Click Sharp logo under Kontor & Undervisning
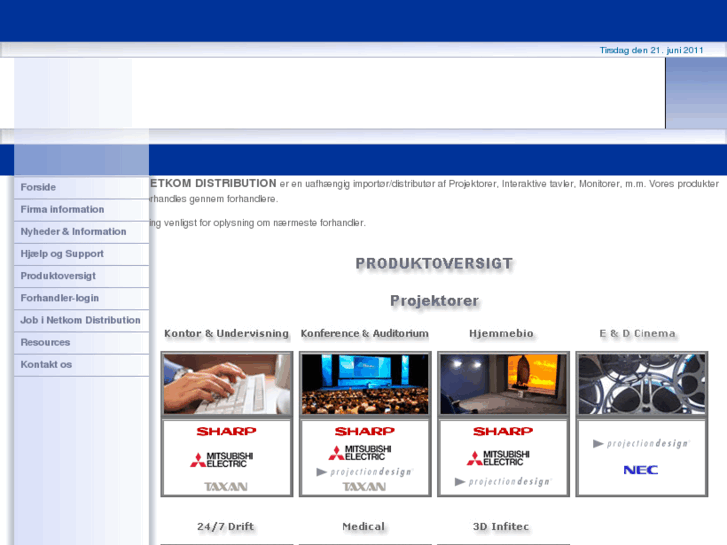 point(226,431)
